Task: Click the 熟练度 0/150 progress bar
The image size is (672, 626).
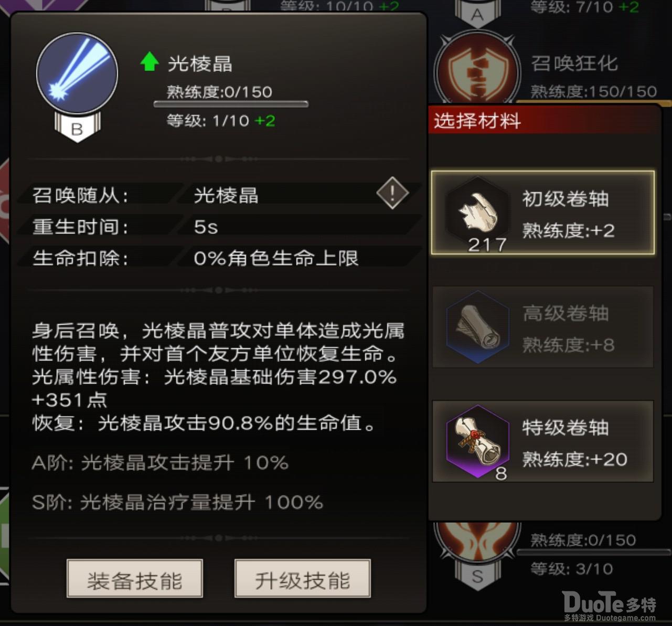Action: click(x=231, y=104)
